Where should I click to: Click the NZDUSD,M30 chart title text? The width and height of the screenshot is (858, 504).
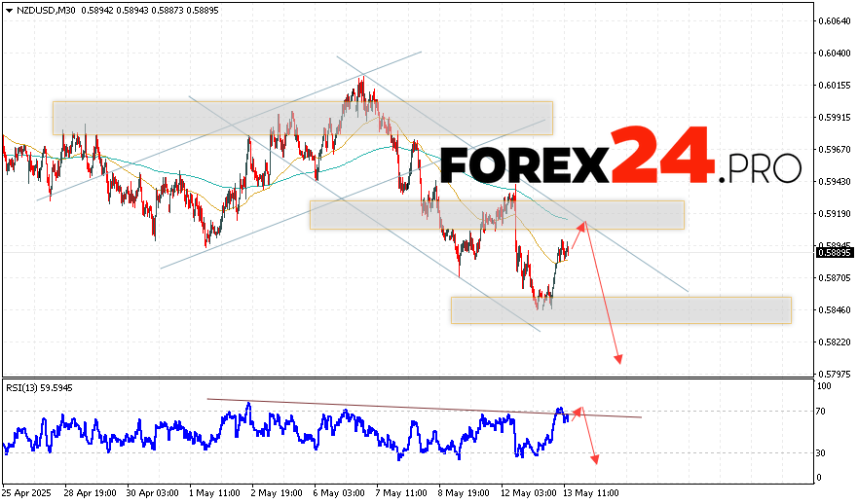point(44,10)
